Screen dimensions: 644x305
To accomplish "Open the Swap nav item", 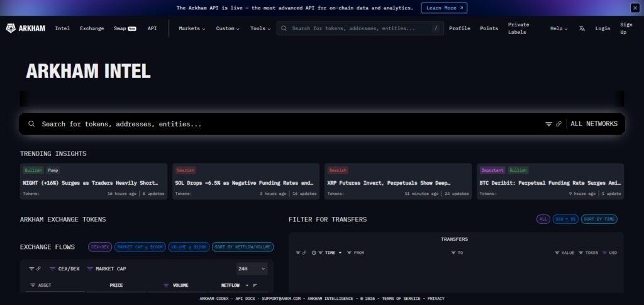I will pyautogui.click(x=125, y=28).
